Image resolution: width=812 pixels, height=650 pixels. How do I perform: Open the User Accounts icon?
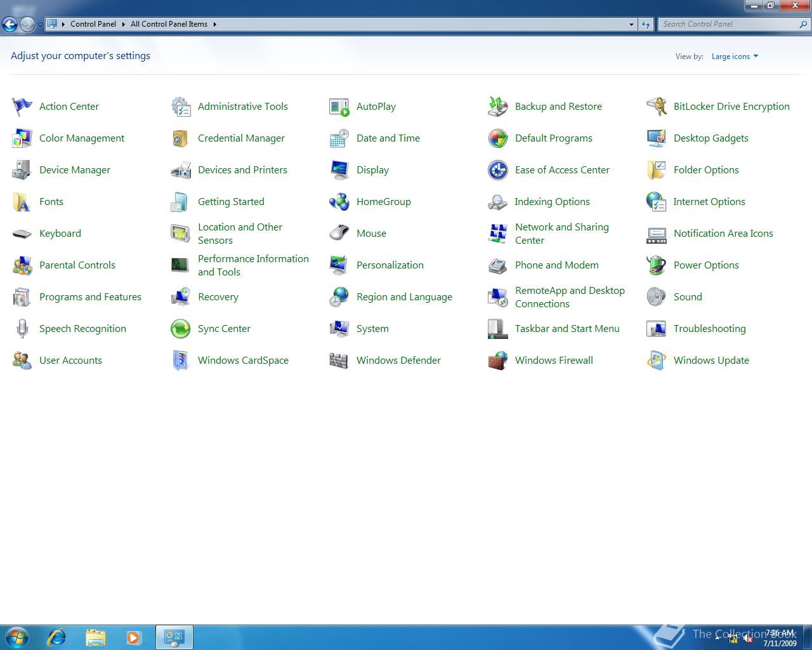22,361
